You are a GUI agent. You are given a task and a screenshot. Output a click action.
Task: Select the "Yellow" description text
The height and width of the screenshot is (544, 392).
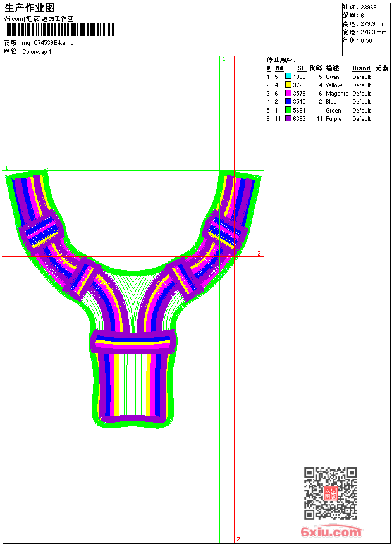pos(334,85)
